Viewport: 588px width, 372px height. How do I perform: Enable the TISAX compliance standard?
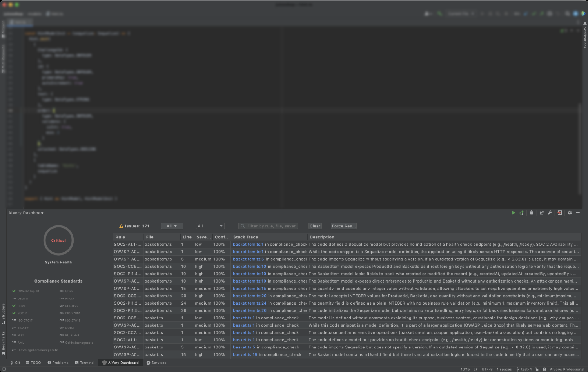click(x=20, y=328)
